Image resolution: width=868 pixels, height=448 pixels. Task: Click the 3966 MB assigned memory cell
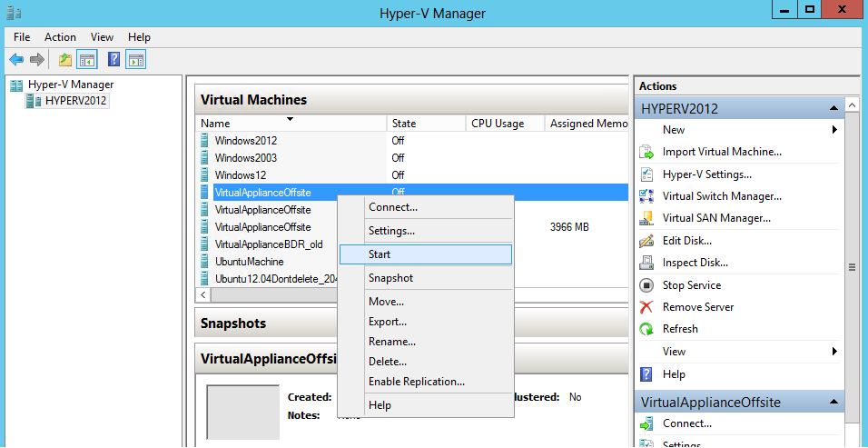[569, 227]
